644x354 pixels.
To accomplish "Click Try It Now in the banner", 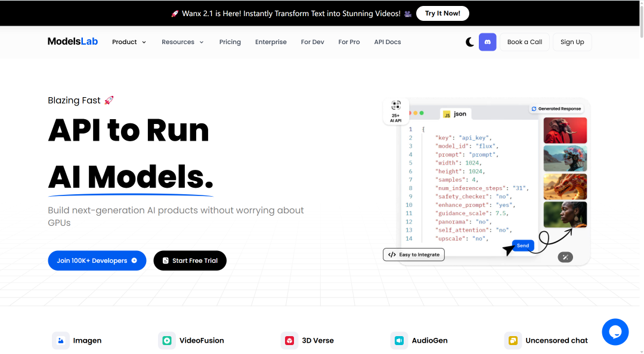I will pyautogui.click(x=442, y=13).
